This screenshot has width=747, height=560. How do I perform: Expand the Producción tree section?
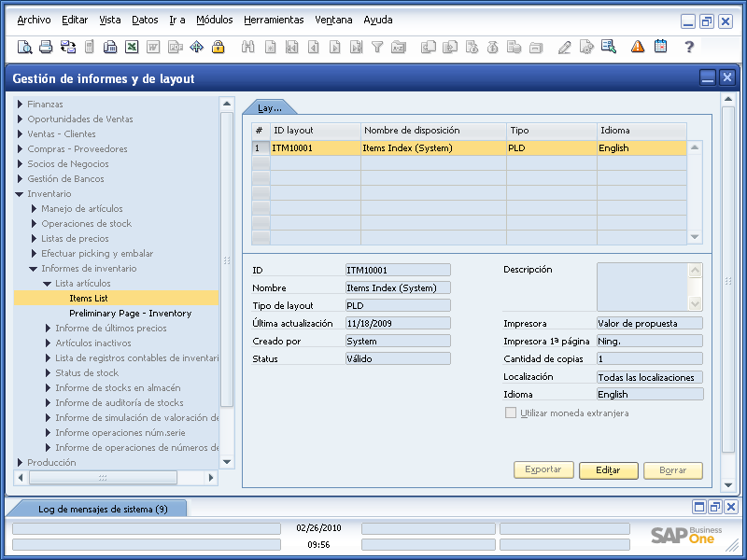tap(21, 462)
